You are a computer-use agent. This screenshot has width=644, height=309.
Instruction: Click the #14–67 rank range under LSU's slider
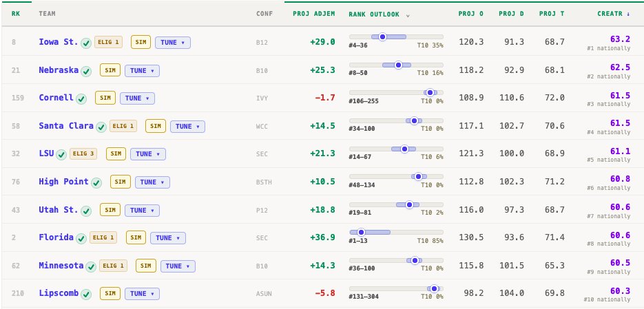click(x=360, y=157)
